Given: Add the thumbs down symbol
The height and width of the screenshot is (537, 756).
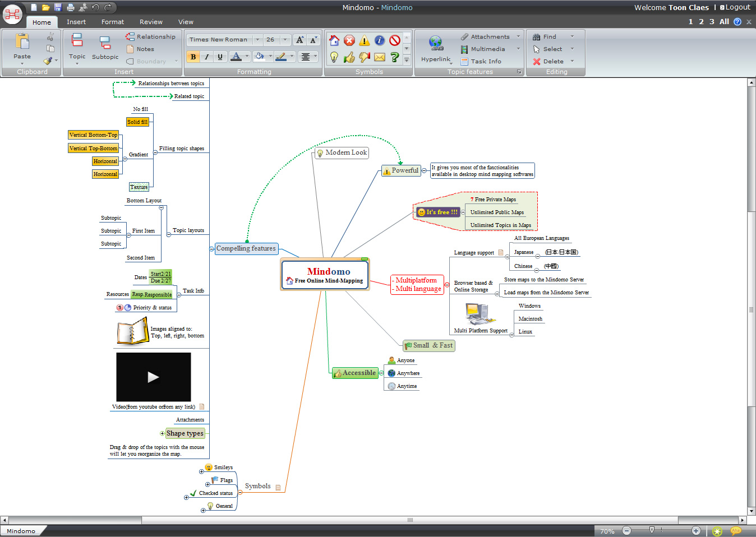Looking at the screenshot, I should (365, 57).
